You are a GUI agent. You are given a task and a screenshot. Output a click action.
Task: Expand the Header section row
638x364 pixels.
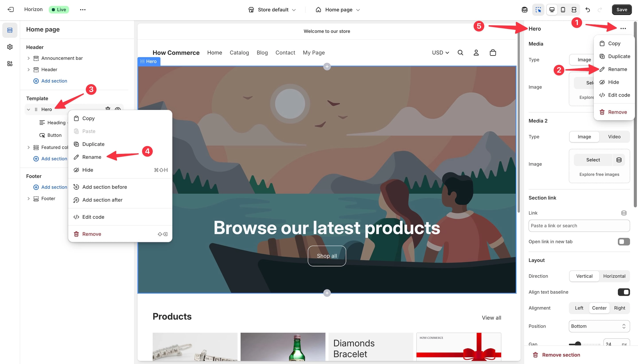tap(28, 69)
